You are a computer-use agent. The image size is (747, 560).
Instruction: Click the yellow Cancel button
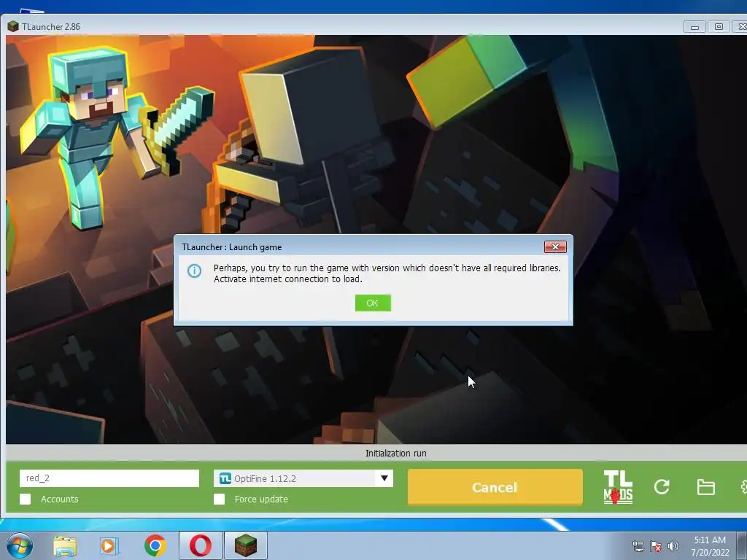[x=495, y=486]
